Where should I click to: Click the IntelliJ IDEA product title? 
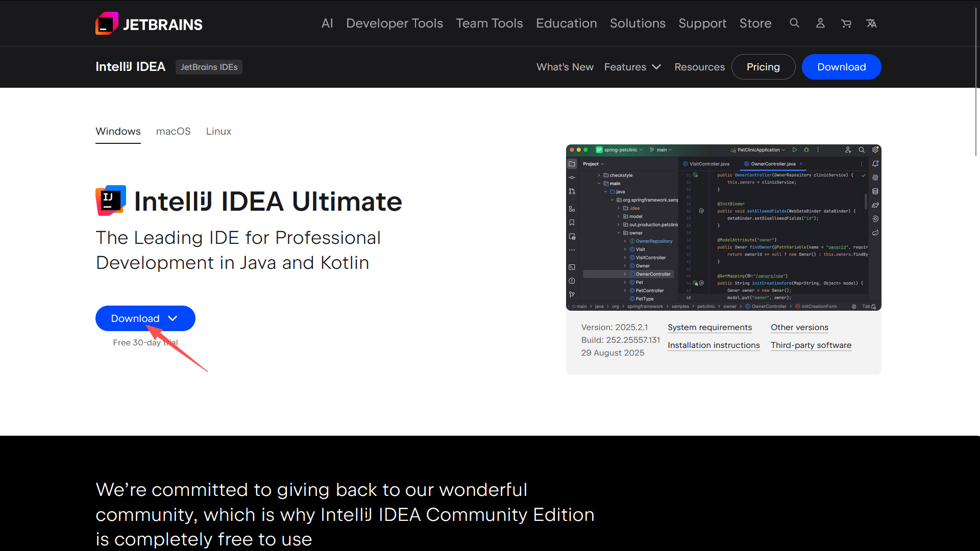coord(130,67)
